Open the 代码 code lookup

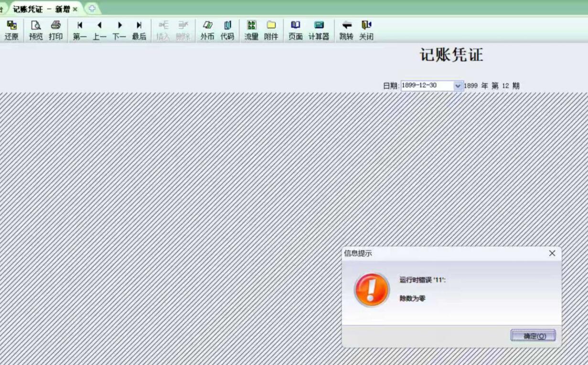(227, 30)
